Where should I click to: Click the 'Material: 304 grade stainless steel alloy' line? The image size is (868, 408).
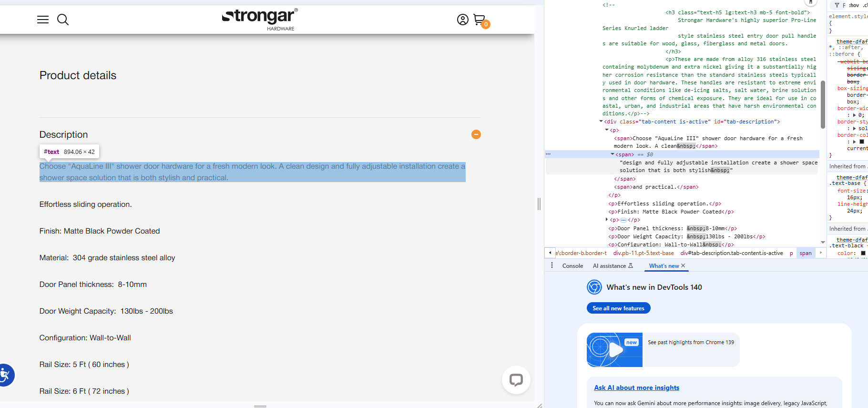click(x=107, y=258)
